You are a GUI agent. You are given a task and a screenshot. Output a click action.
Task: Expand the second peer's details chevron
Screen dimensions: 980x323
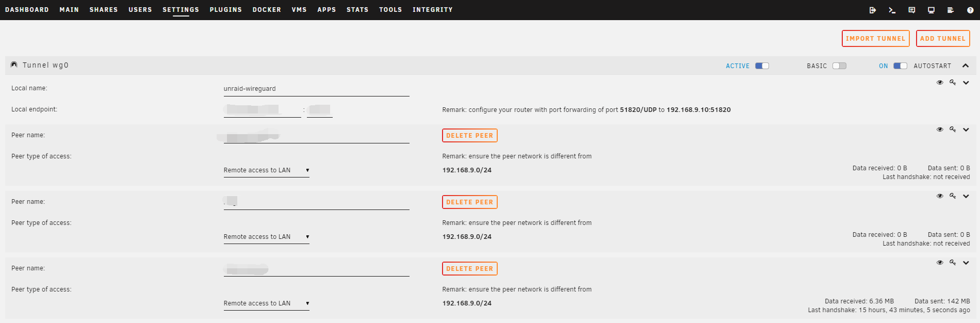[x=966, y=196]
